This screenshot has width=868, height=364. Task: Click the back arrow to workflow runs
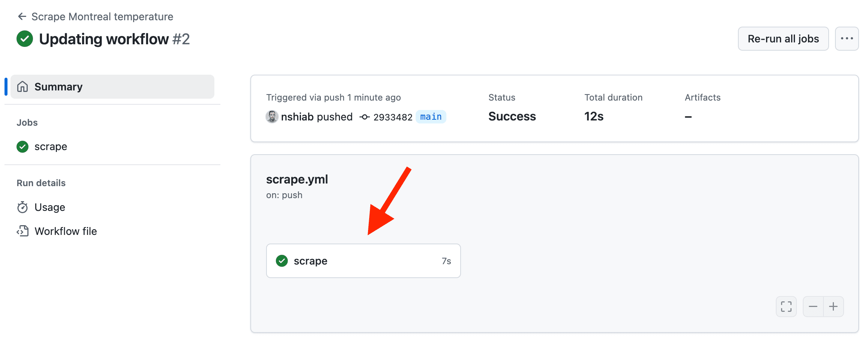[x=22, y=17]
